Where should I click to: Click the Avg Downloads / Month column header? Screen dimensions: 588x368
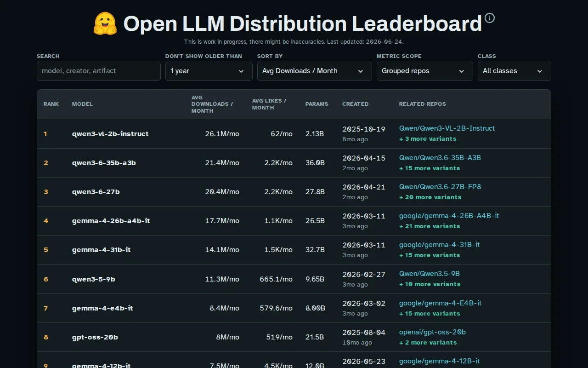pos(212,104)
